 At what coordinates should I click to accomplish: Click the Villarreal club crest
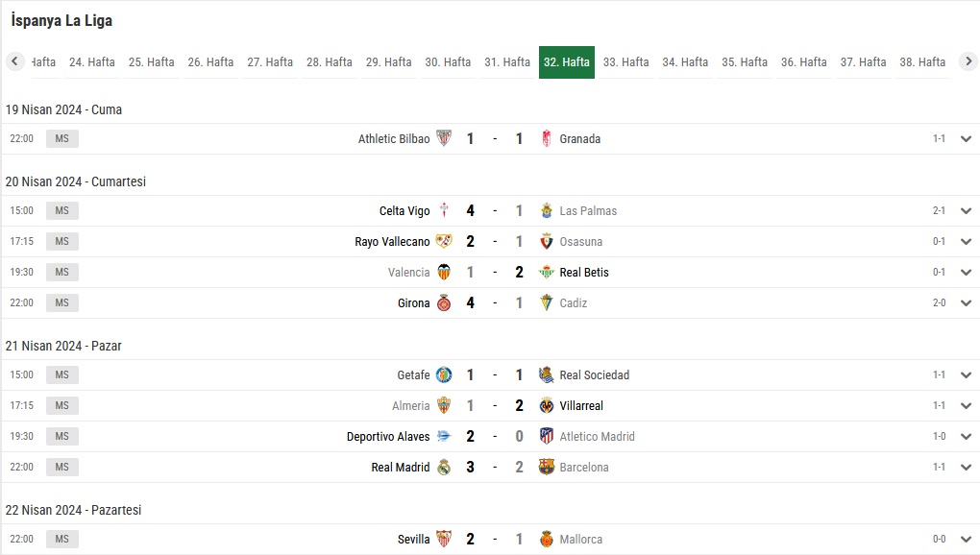click(x=547, y=406)
